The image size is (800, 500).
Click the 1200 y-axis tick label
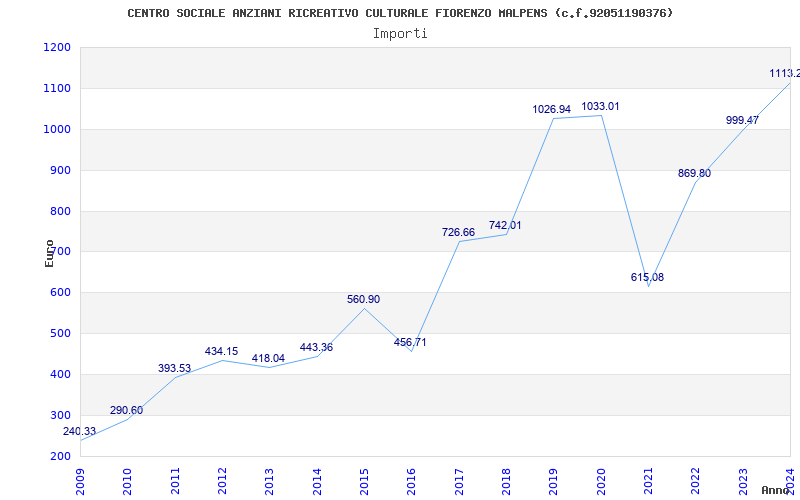[x=57, y=48]
